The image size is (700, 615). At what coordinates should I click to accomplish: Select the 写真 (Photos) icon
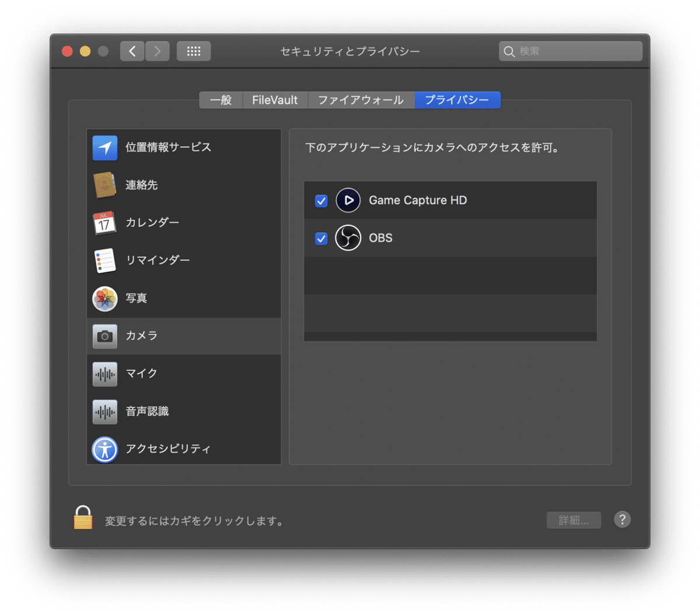click(x=105, y=298)
